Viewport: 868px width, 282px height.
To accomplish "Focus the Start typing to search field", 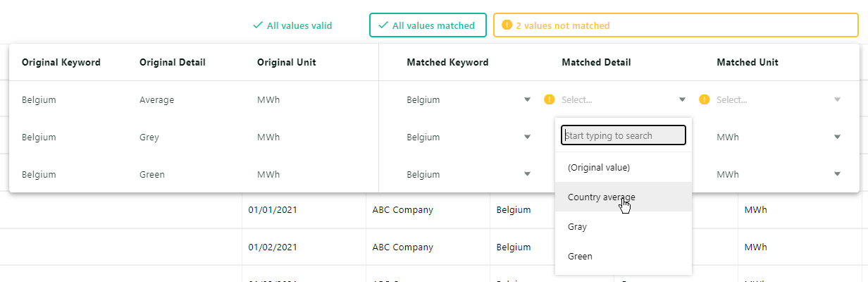I will (624, 135).
